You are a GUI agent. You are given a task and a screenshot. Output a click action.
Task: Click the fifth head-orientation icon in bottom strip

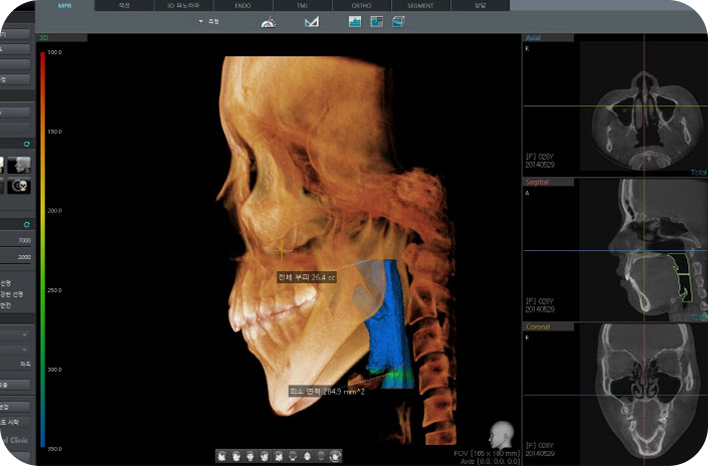279,456
